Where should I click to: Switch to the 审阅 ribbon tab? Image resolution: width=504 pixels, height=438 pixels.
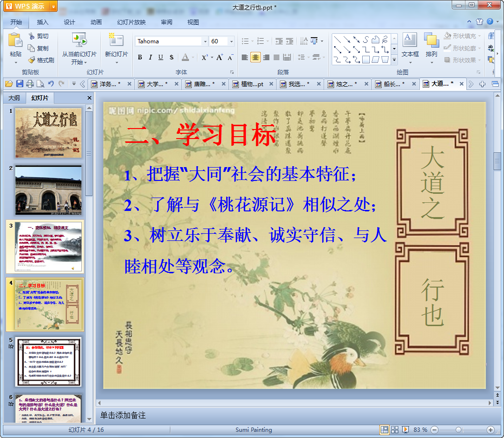pyautogui.click(x=167, y=22)
